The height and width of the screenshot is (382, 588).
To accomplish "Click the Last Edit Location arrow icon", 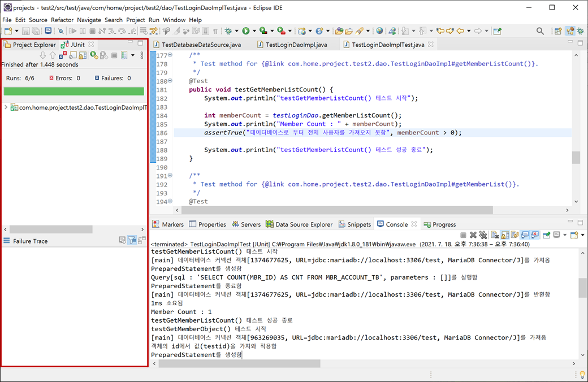I will click(440, 31).
